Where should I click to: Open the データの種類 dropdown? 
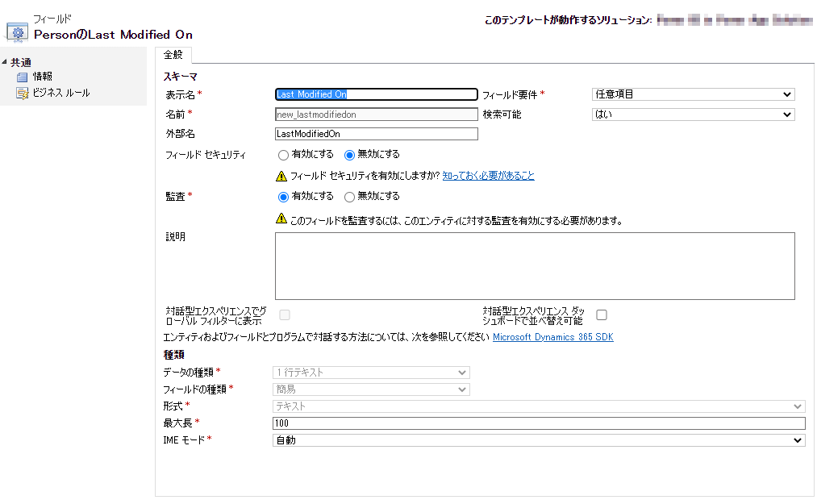(x=371, y=373)
